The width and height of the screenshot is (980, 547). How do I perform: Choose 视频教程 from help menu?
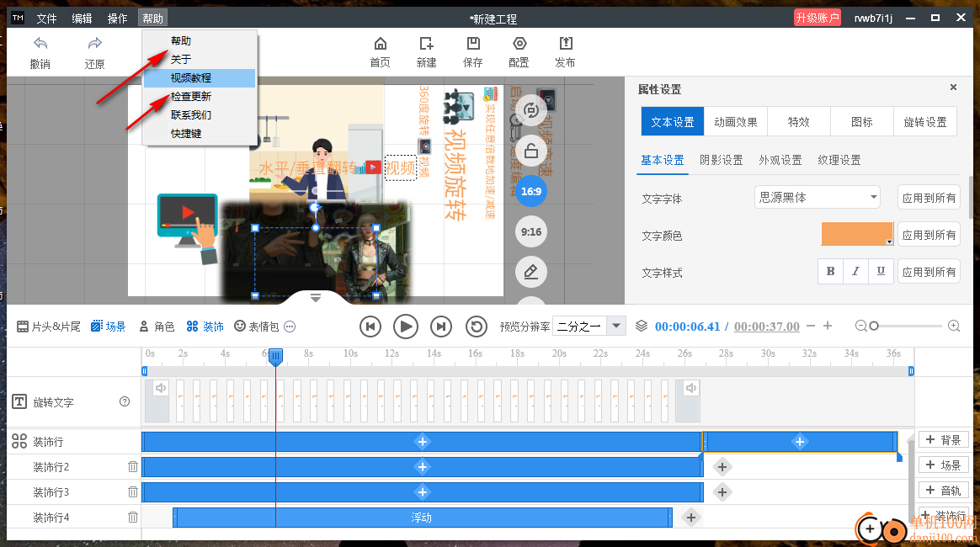(200, 78)
